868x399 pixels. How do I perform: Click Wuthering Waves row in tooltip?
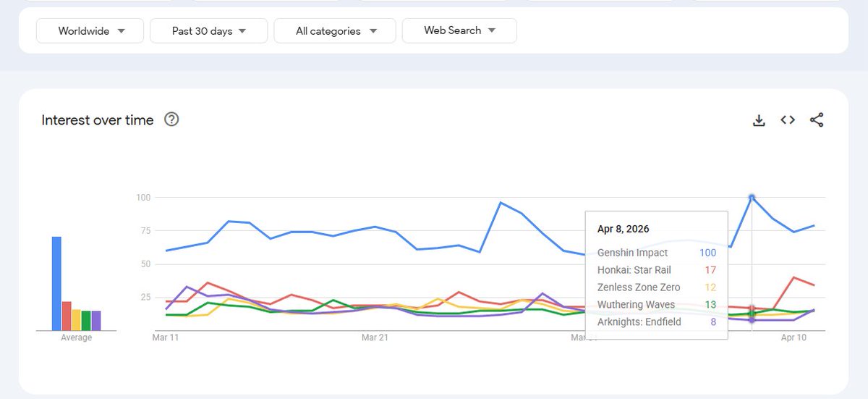(x=656, y=305)
